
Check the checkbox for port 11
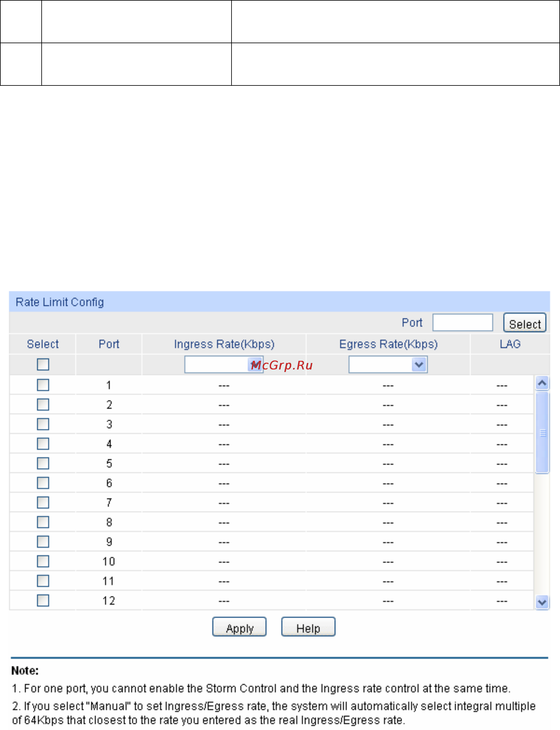click(x=43, y=581)
